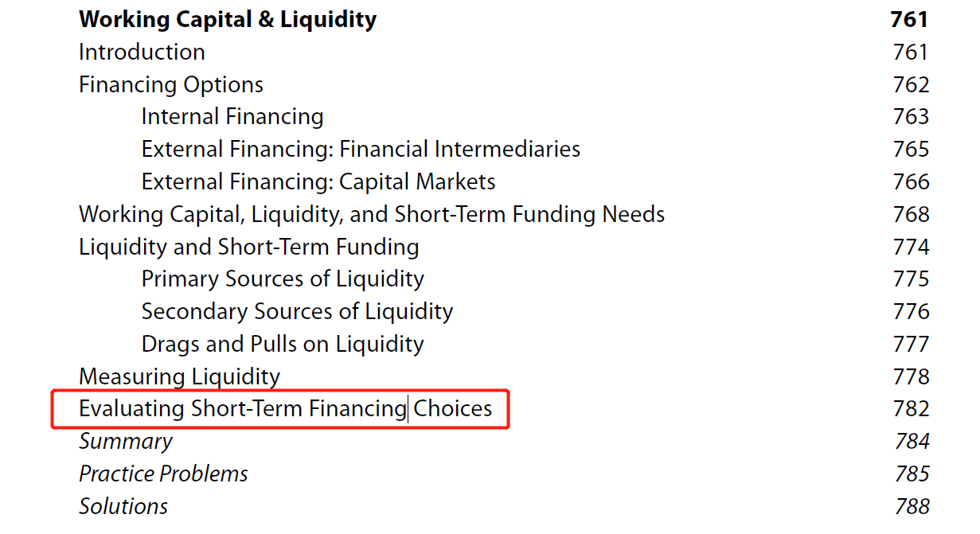This screenshot has height=534, width=980.
Task: Open the Solutions entry
Action: coord(123,507)
